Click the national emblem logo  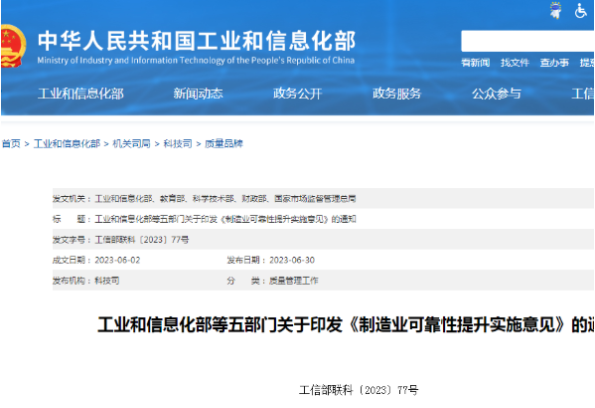tap(14, 46)
